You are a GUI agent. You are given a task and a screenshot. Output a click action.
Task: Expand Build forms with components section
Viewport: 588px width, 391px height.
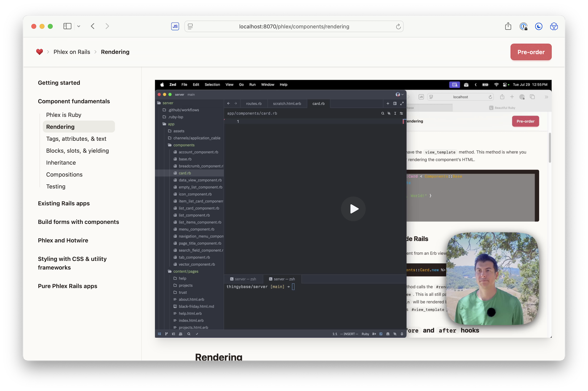(78, 222)
